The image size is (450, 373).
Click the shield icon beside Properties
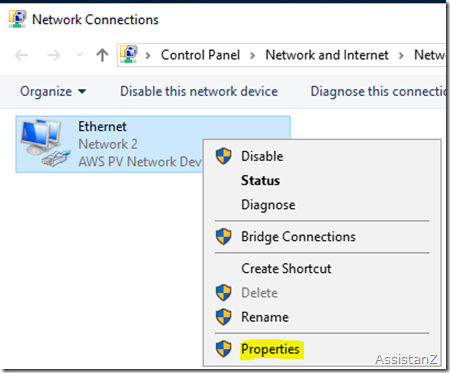pos(223,349)
